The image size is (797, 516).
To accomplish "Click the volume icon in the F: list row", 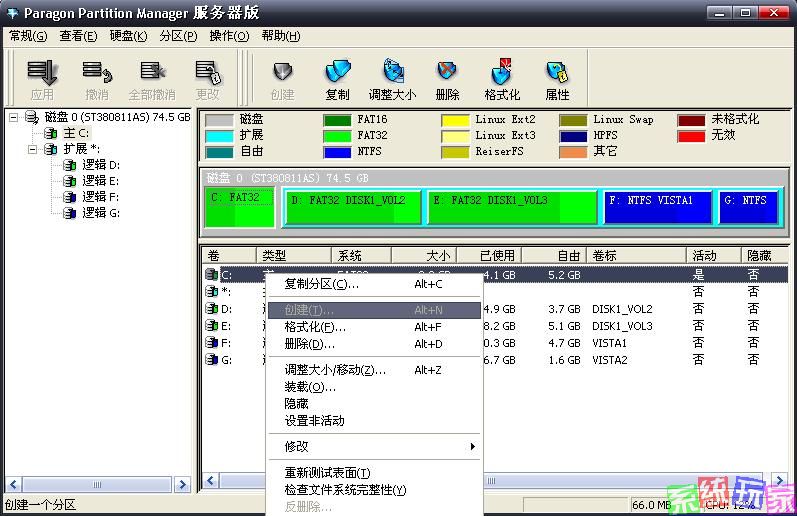I will coord(211,343).
